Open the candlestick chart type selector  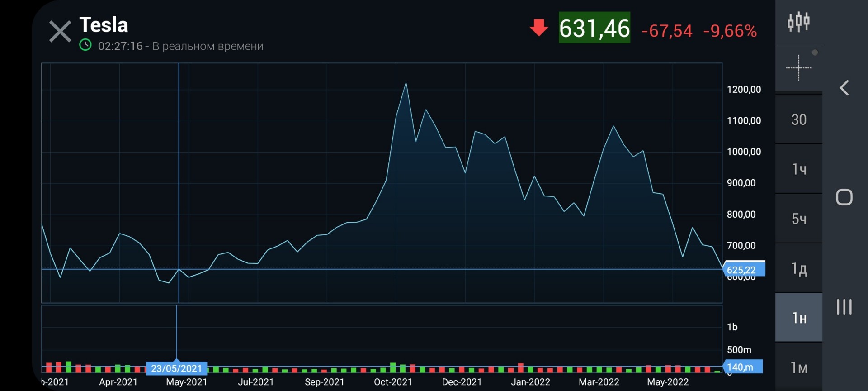(x=798, y=22)
